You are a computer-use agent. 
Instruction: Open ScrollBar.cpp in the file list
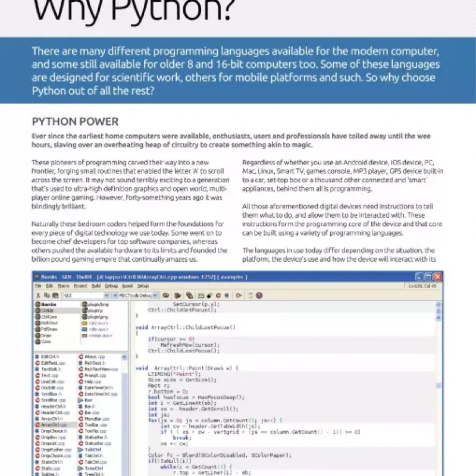point(51,400)
